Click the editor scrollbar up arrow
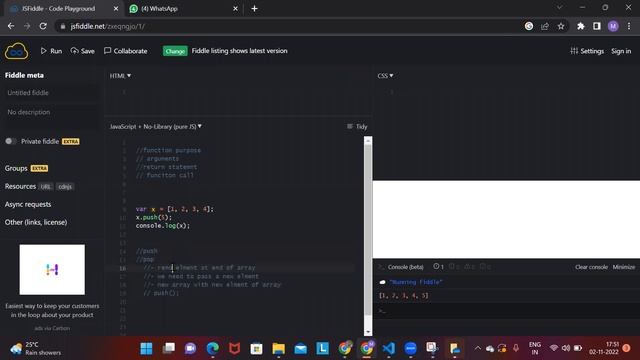 click(x=368, y=140)
